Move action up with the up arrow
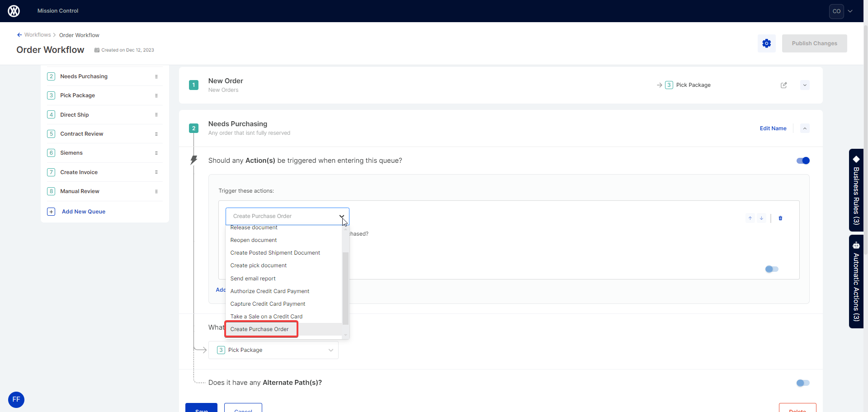Viewport: 868px width, 412px height. [750, 218]
